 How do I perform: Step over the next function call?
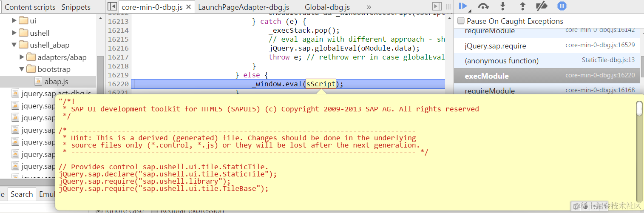pyautogui.click(x=483, y=6)
